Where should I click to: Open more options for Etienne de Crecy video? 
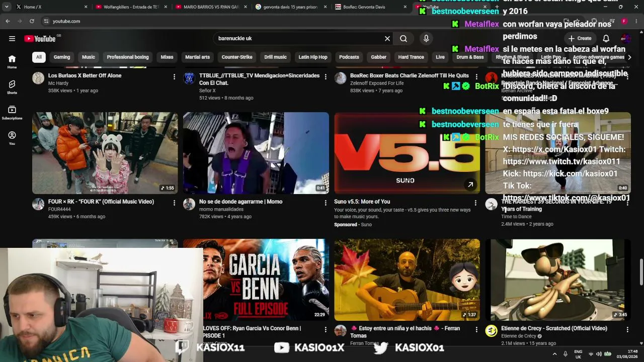coord(627,330)
